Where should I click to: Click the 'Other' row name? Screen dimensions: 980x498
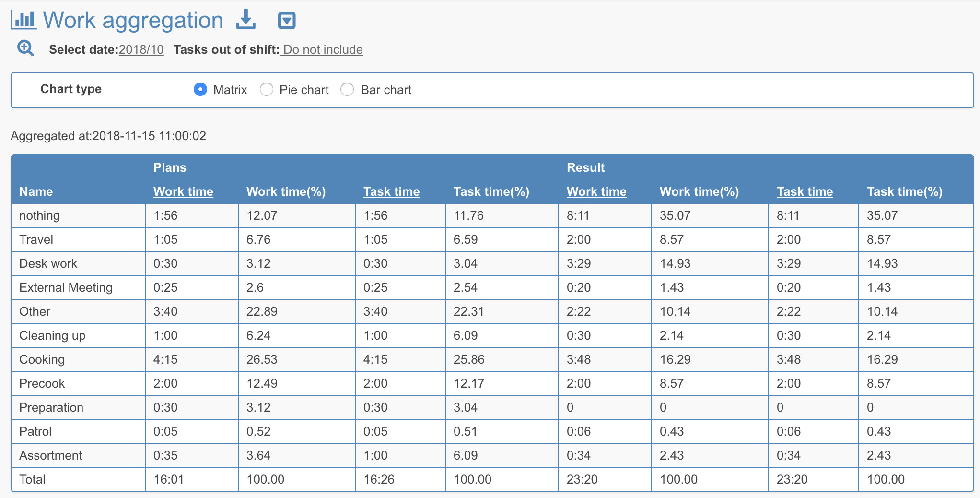point(35,311)
